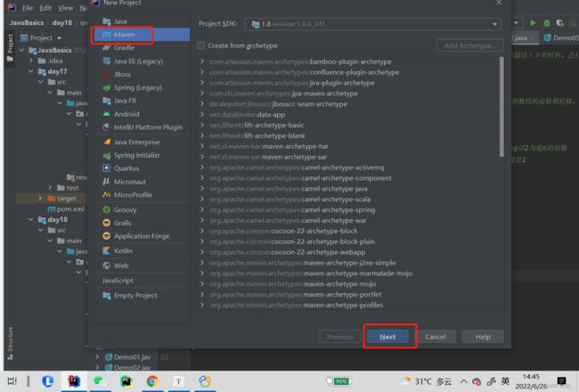The height and width of the screenshot is (392, 579).
Task: Expand maven-archetype-mojo entry
Action: [202, 283]
